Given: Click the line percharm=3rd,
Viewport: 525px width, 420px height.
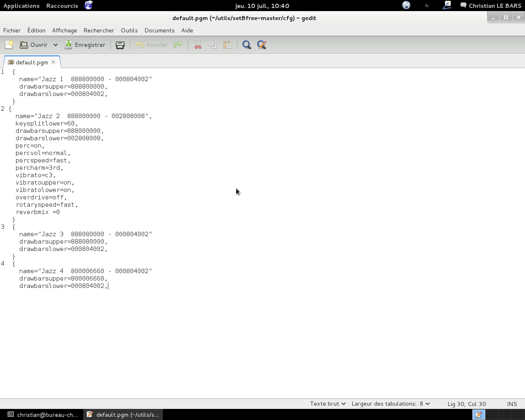Looking at the screenshot, I should 39,168.
